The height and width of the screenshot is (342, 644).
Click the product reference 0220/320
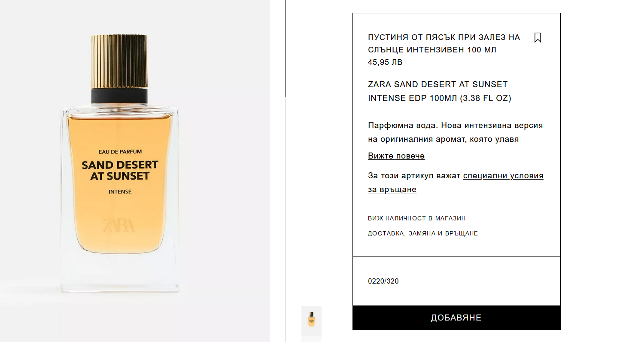pos(383,281)
